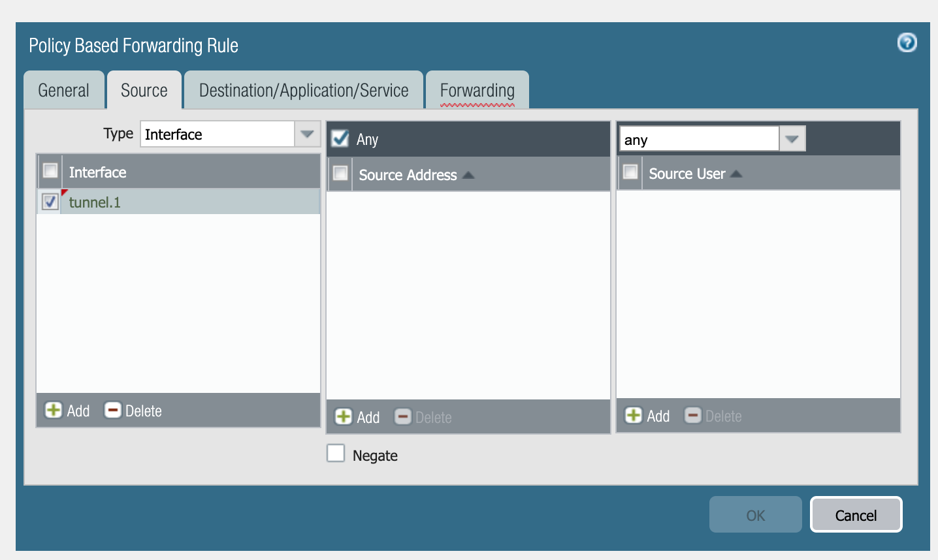Click the Cancel button
938x560 pixels.
pyautogui.click(x=856, y=515)
